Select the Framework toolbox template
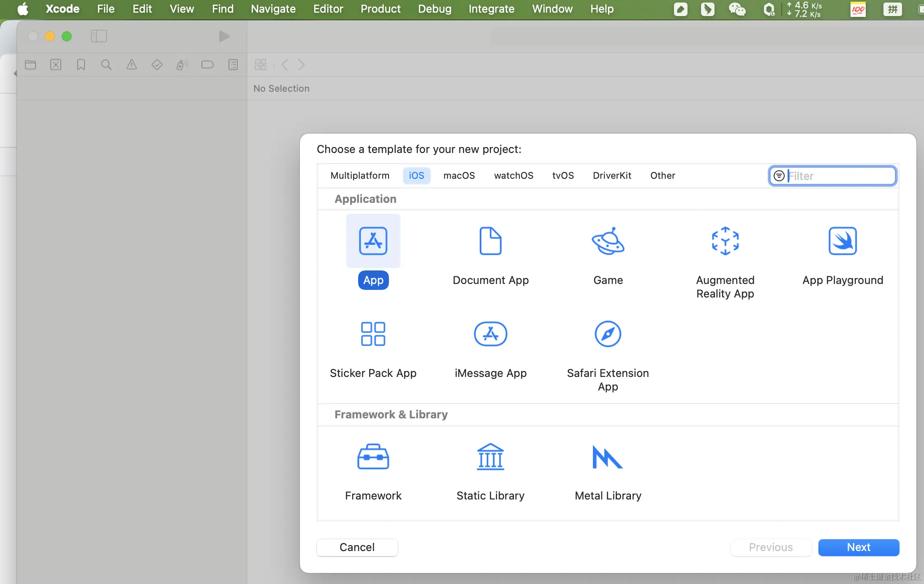 [x=373, y=458]
